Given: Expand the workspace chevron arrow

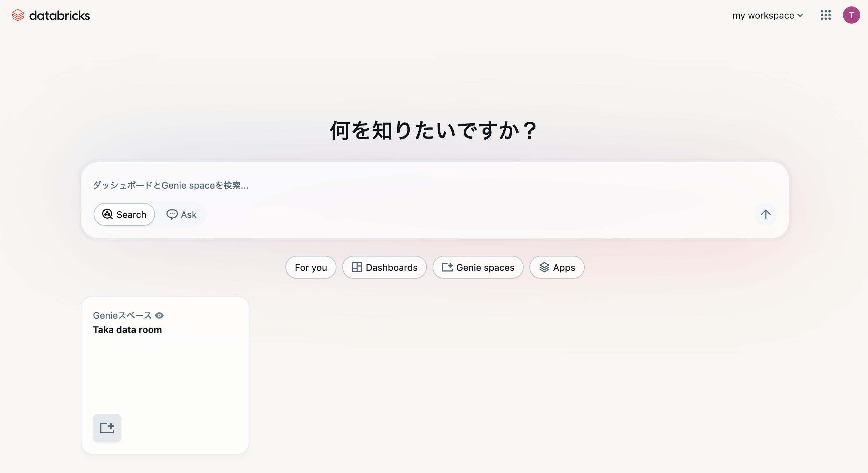Looking at the screenshot, I should [800, 15].
